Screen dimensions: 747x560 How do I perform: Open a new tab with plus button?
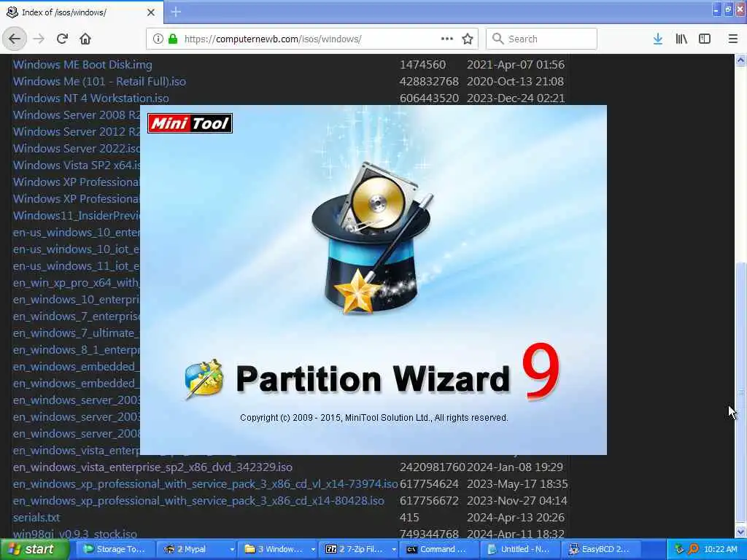pyautogui.click(x=176, y=12)
